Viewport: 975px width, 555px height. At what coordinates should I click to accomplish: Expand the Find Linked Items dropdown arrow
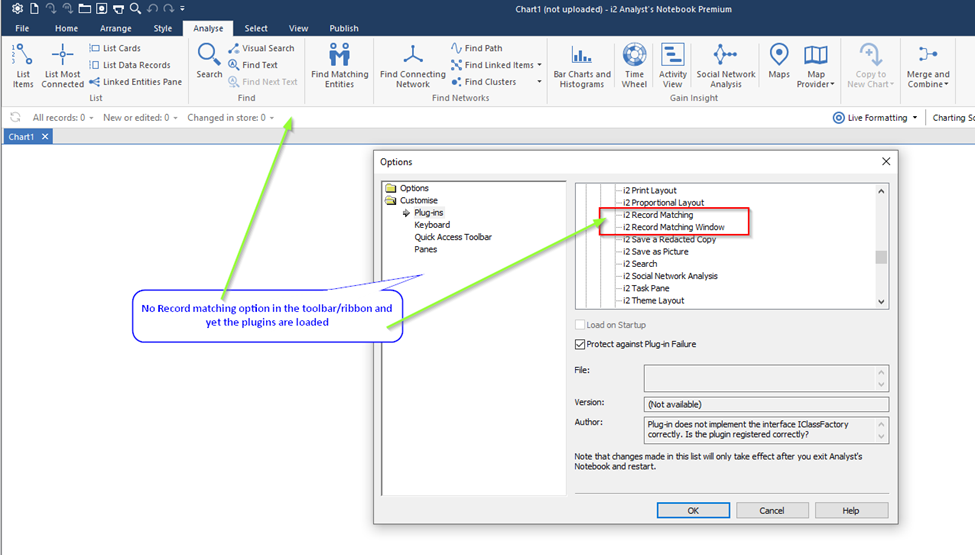(x=539, y=65)
